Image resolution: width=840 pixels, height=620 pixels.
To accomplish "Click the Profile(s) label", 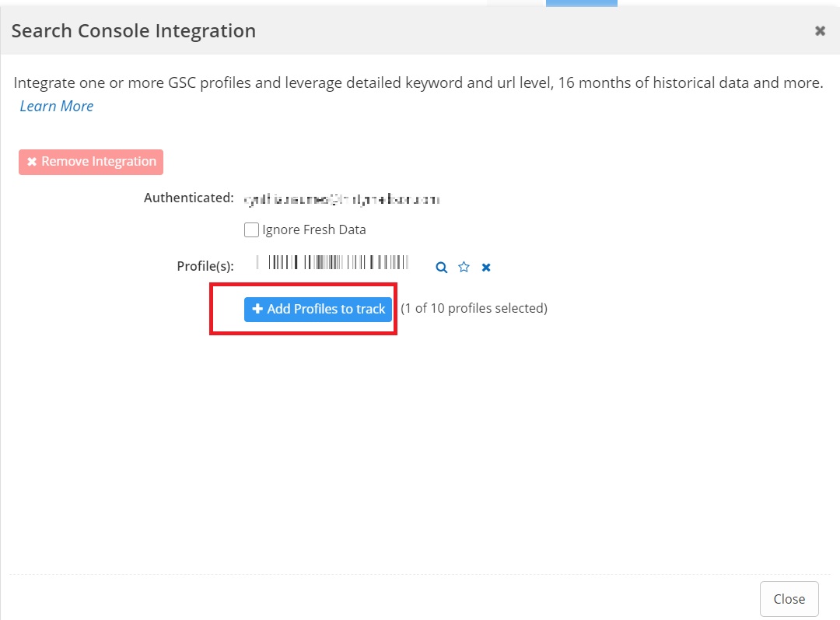I will (x=205, y=267).
